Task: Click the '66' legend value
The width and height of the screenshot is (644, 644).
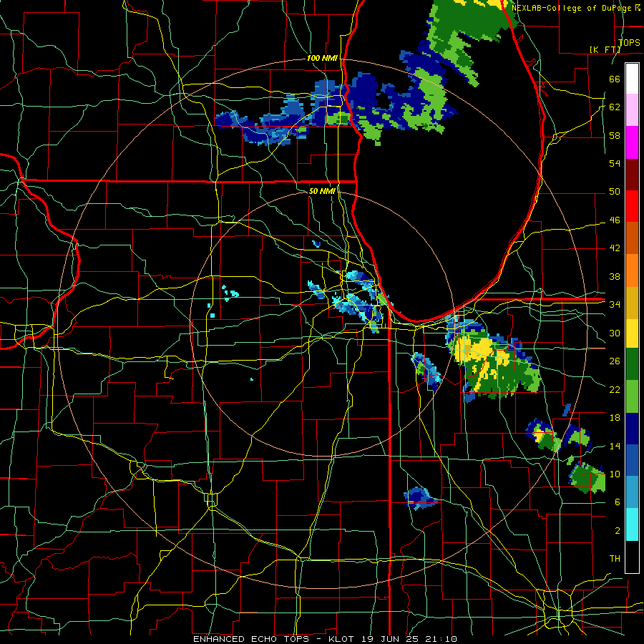Action: tap(615, 79)
